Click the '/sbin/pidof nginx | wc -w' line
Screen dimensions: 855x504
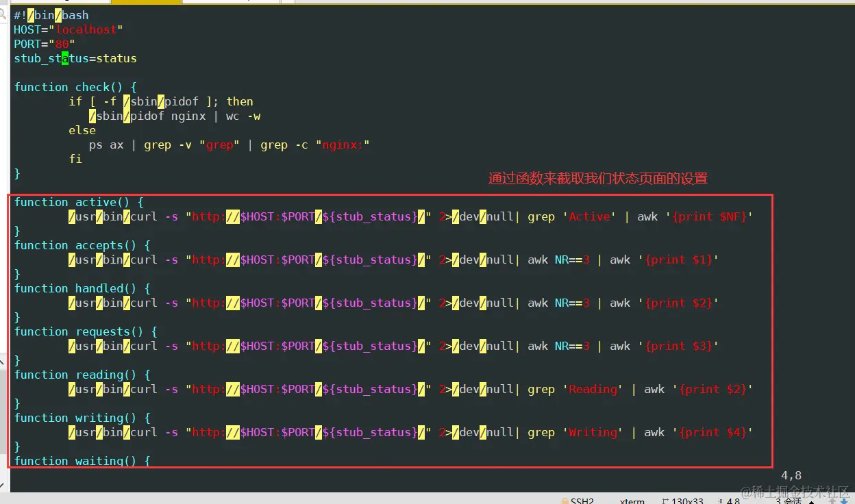[x=175, y=116]
